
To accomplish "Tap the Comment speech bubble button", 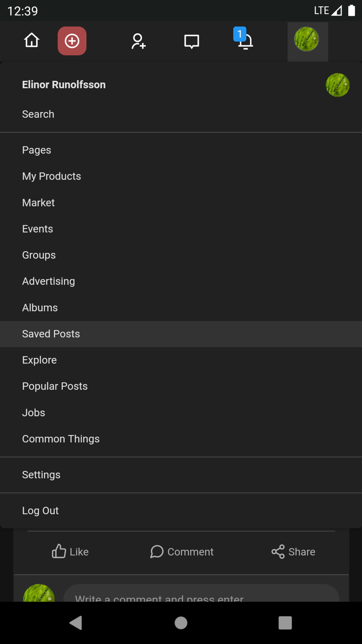I will click(182, 551).
